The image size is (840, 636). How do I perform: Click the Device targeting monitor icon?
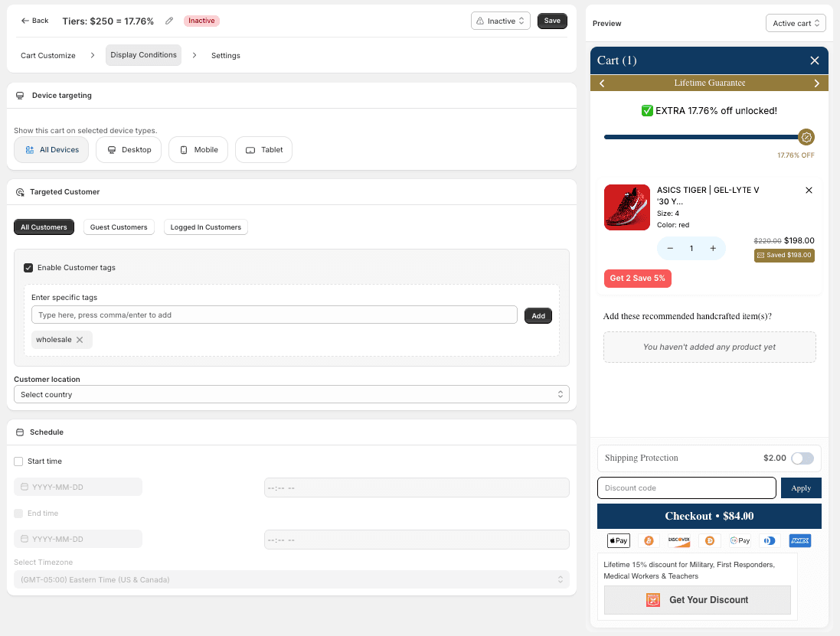(x=20, y=96)
